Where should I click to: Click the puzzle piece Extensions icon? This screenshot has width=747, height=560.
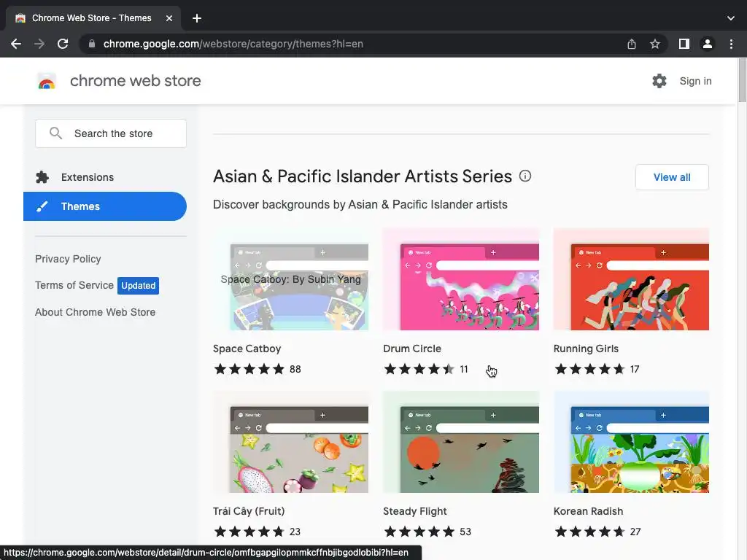tap(42, 177)
